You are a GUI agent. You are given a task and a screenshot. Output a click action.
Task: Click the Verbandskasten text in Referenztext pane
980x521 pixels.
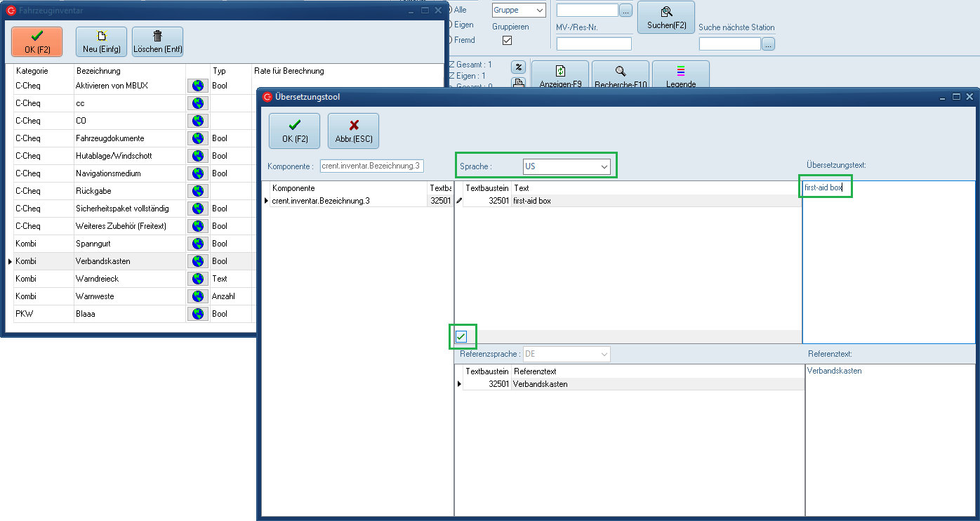834,371
